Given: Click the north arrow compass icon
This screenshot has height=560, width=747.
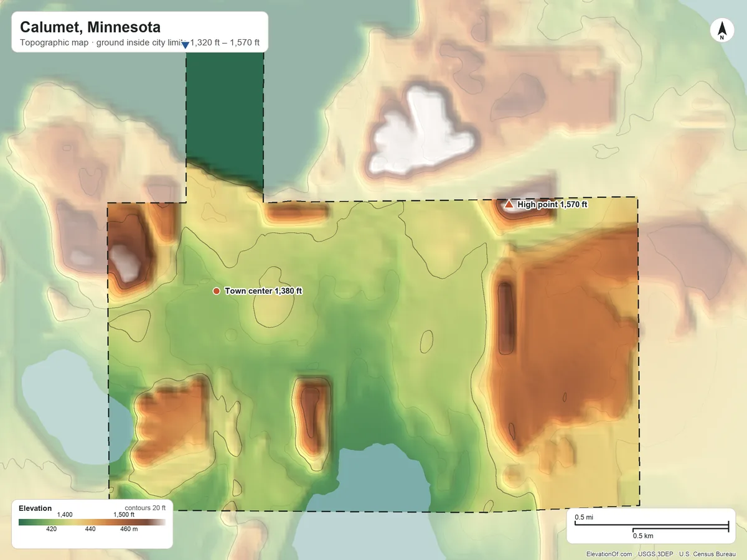Looking at the screenshot, I should (x=721, y=30).
